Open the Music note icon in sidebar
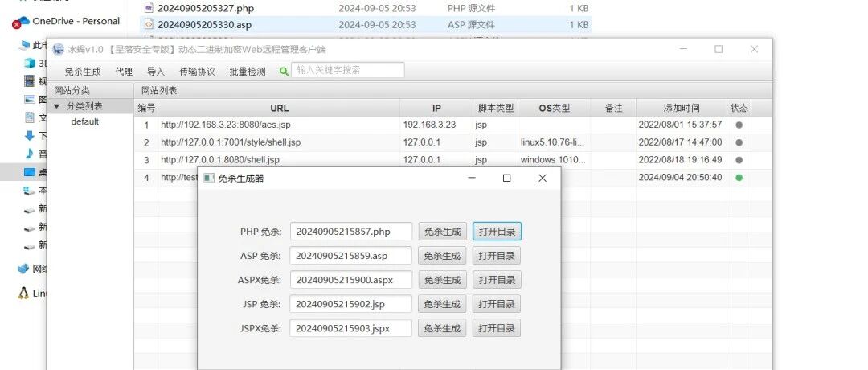The width and height of the screenshot is (868, 370). coord(30,154)
